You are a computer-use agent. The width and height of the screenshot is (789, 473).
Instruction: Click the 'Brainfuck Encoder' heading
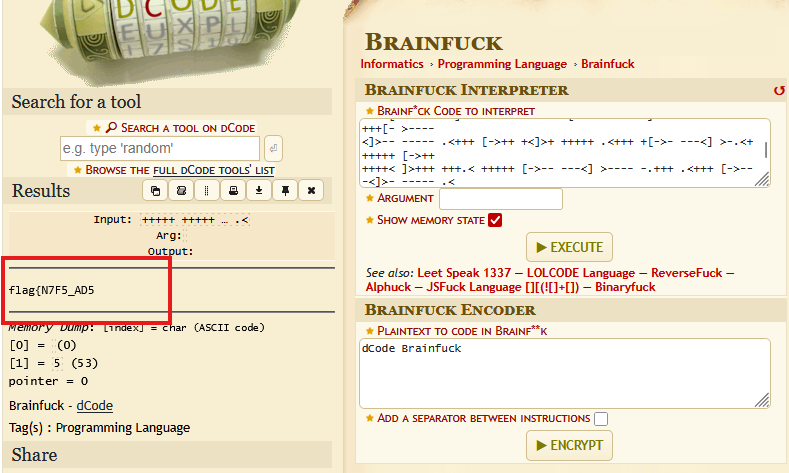pyautogui.click(x=450, y=310)
